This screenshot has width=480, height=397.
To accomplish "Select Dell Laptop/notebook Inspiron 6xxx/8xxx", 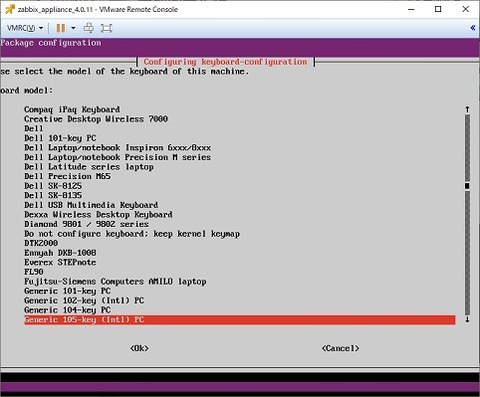I will [x=117, y=148].
